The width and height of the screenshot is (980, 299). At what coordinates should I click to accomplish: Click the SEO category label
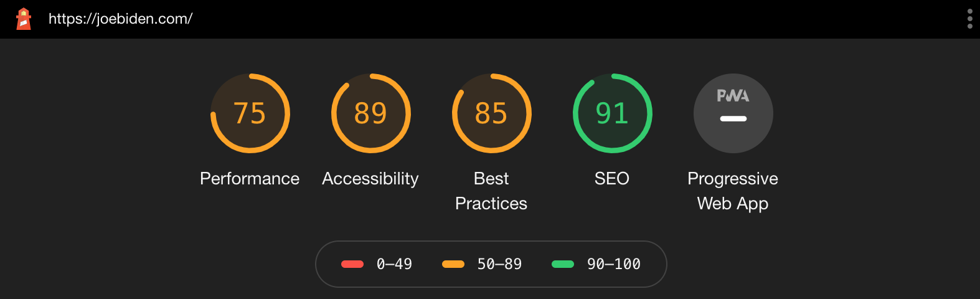(612, 179)
